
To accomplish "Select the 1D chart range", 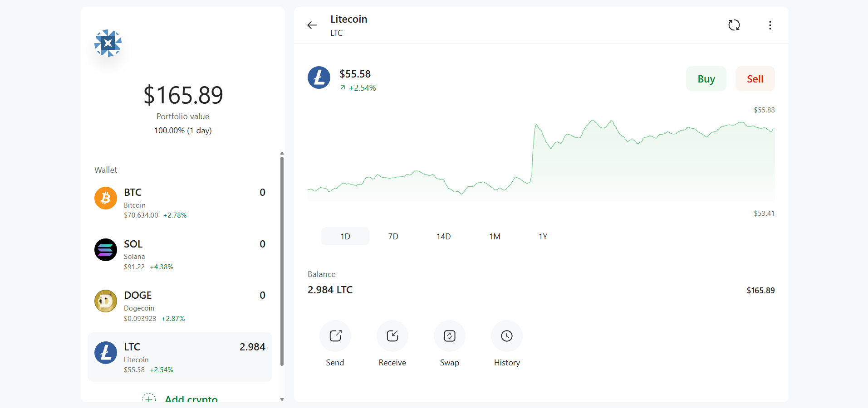I will (345, 236).
